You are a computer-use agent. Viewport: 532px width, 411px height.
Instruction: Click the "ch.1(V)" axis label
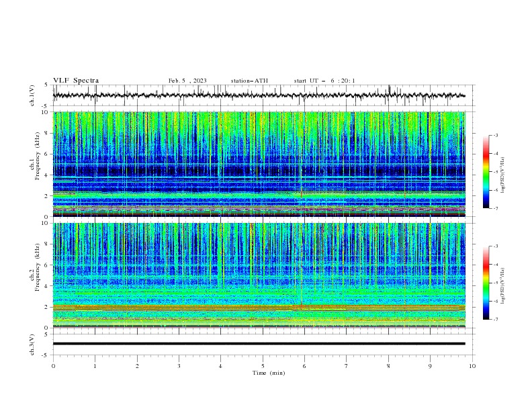coord(32,95)
